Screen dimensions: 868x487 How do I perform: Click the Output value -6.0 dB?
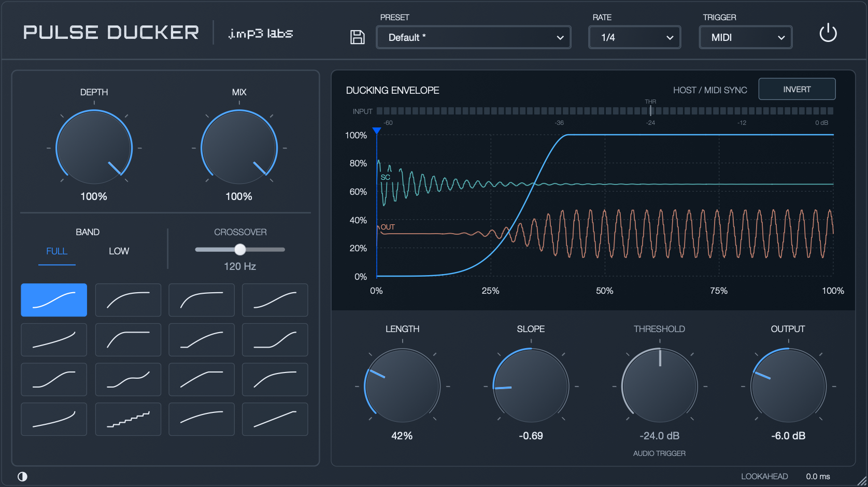tap(788, 436)
